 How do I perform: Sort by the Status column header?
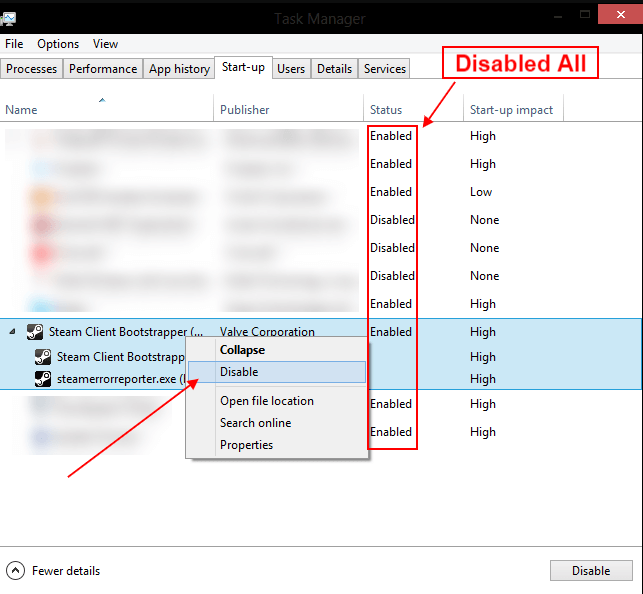(x=413, y=109)
